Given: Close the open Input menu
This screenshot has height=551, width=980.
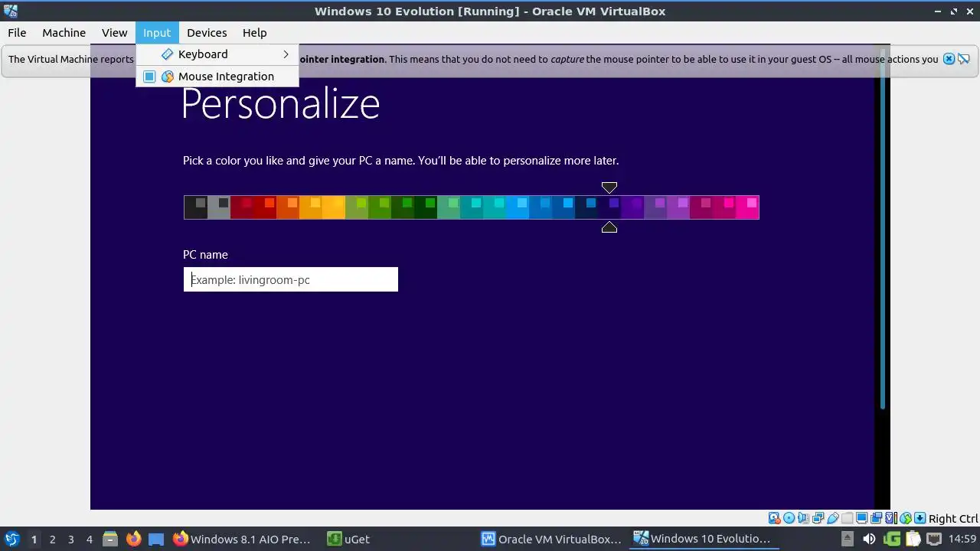Looking at the screenshot, I should pos(157,33).
